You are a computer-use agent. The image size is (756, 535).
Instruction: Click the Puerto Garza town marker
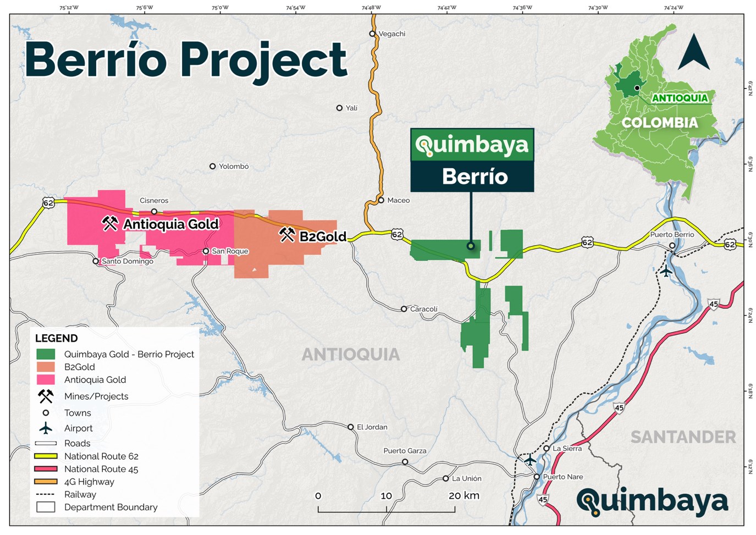(x=405, y=462)
